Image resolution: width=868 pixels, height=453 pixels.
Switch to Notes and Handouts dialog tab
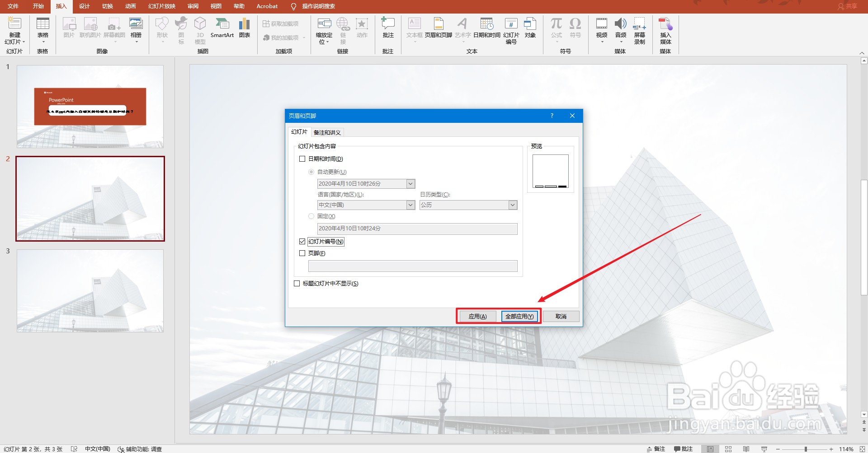click(327, 132)
